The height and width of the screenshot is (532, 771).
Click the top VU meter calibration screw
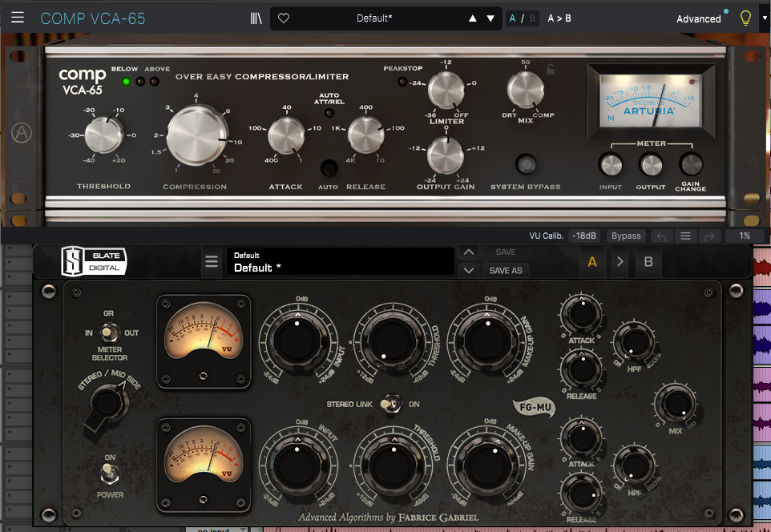click(203, 376)
